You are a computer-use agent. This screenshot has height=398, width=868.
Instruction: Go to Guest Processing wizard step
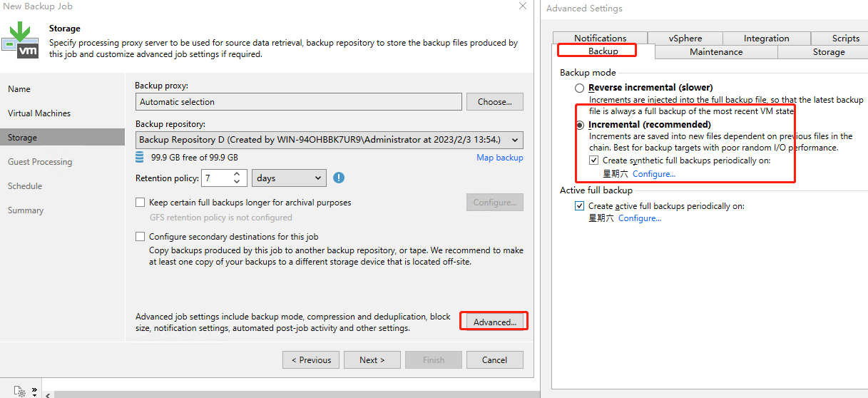(40, 162)
